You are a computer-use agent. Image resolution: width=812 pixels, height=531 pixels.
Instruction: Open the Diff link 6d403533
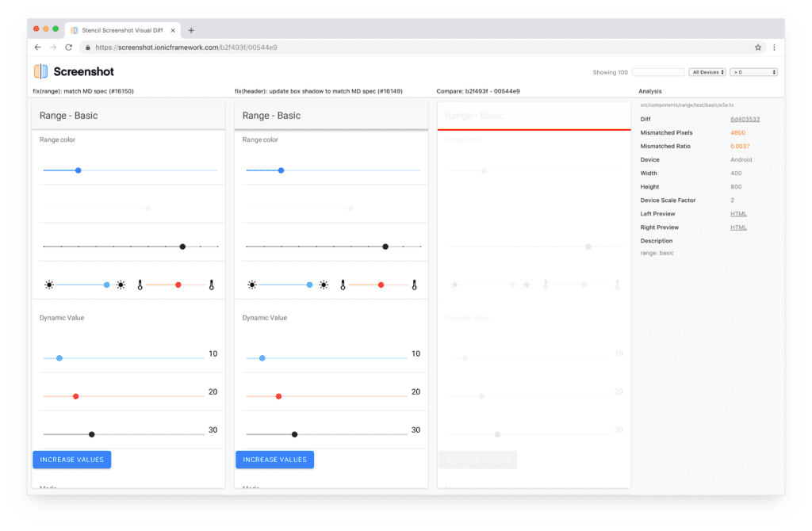pyautogui.click(x=745, y=119)
